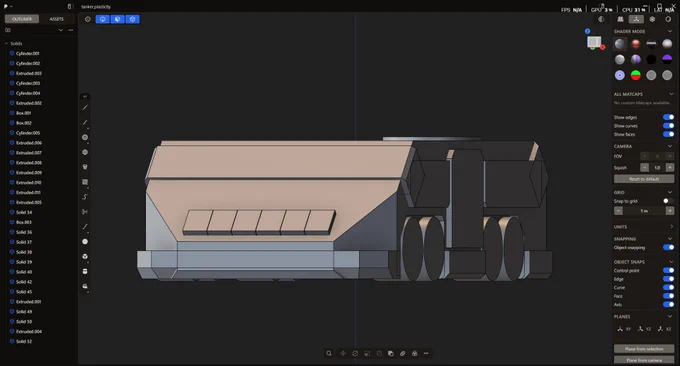Toggle Show edges switch
Image resolution: width=680 pixels, height=366 pixels.
coord(668,117)
